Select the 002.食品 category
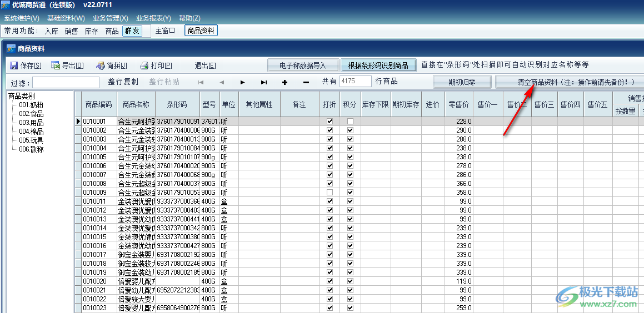This screenshot has width=644, height=313. pos(31,114)
